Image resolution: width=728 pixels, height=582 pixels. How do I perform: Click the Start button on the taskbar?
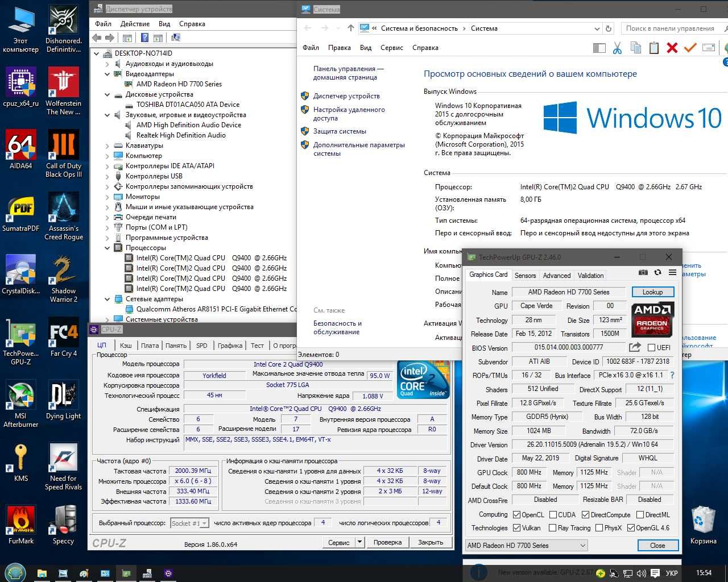point(15,572)
